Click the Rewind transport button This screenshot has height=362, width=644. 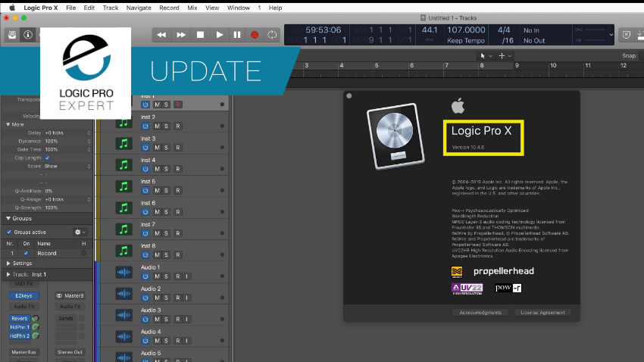(161, 35)
